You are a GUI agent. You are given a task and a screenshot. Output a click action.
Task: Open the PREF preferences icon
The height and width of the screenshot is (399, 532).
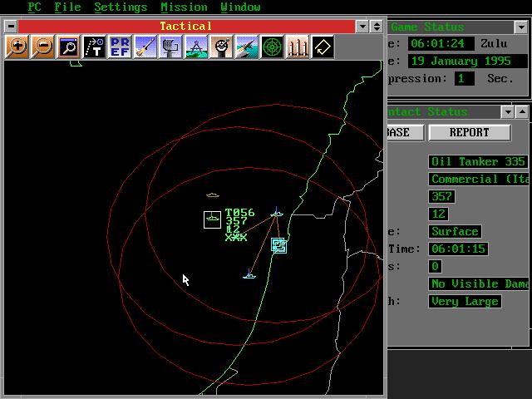coord(120,47)
